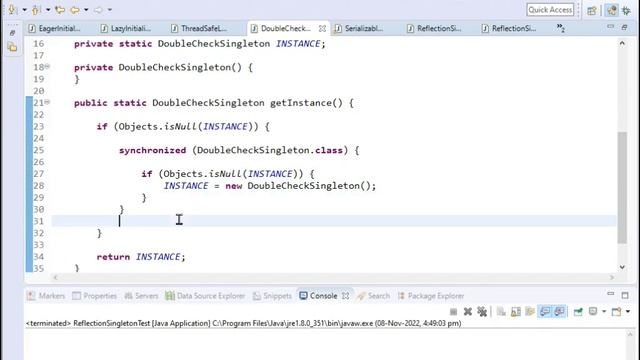Open the Snippets view tab
This screenshot has width=640, height=360.
pyautogui.click(x=272, y=296)
